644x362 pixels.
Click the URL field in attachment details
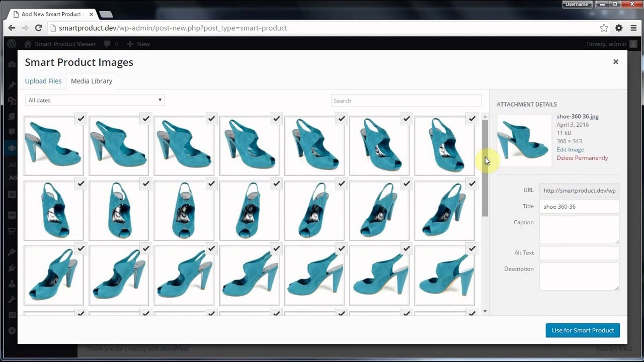579,191
